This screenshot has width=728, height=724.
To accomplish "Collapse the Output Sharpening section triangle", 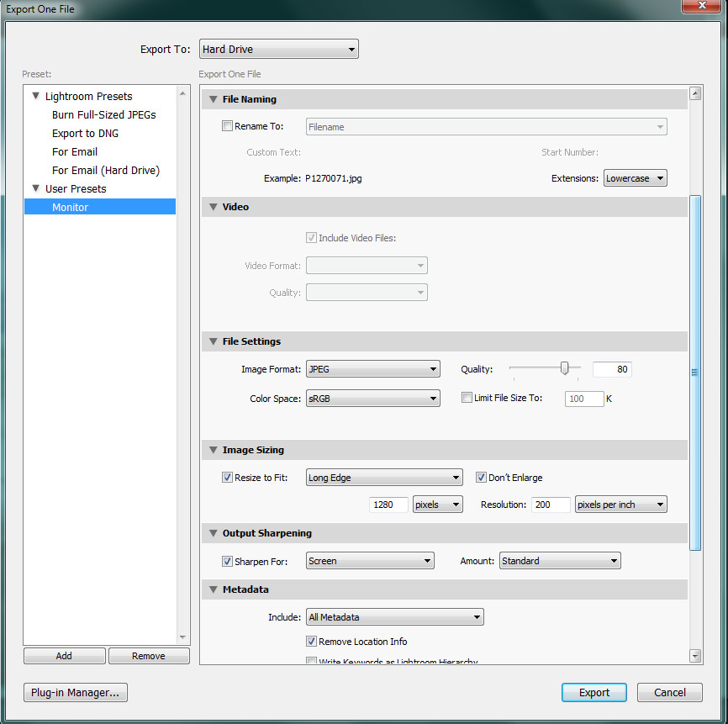I will [212, 533].
